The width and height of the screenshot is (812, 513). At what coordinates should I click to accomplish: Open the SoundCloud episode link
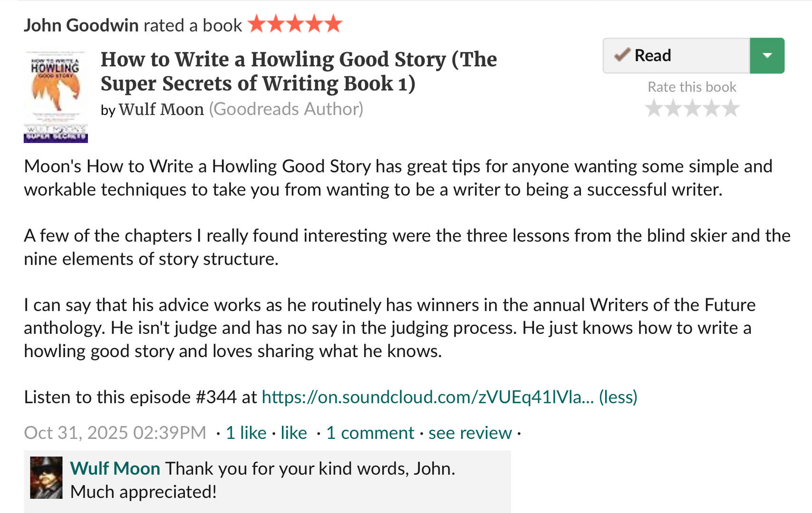(x=427, y=397)
